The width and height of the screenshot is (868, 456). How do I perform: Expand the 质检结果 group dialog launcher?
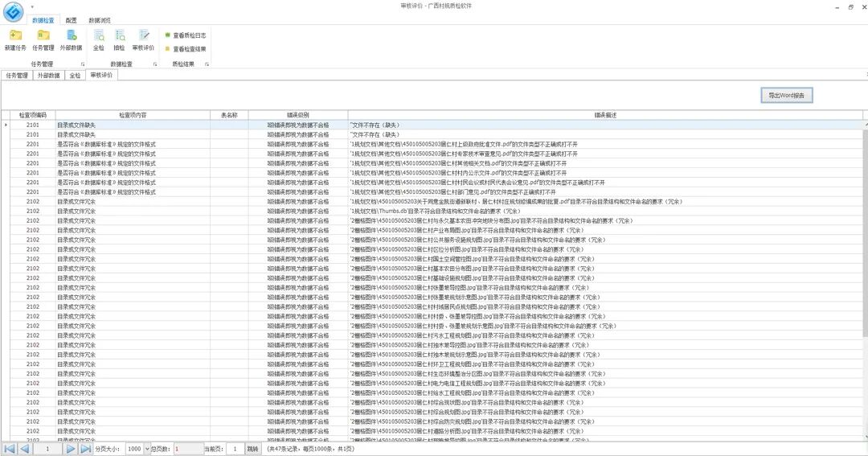[x=207, y=64]
